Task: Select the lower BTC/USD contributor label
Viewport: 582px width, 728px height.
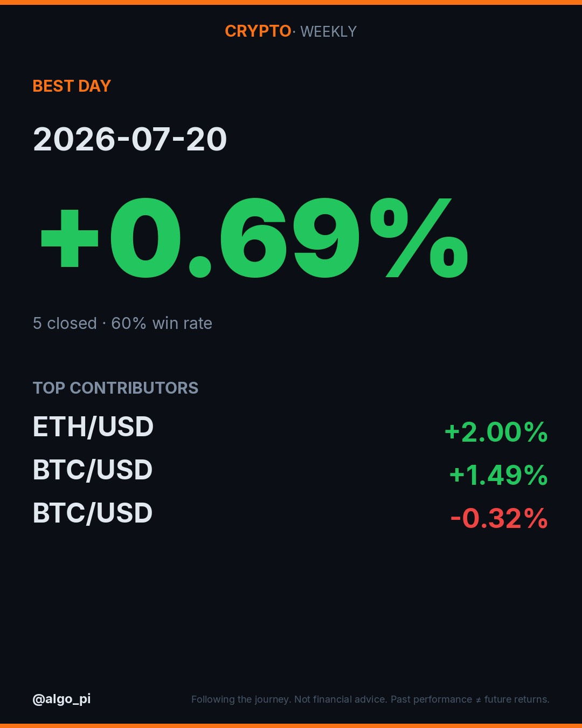Action: pyautogui.click(x=93, y=513)
